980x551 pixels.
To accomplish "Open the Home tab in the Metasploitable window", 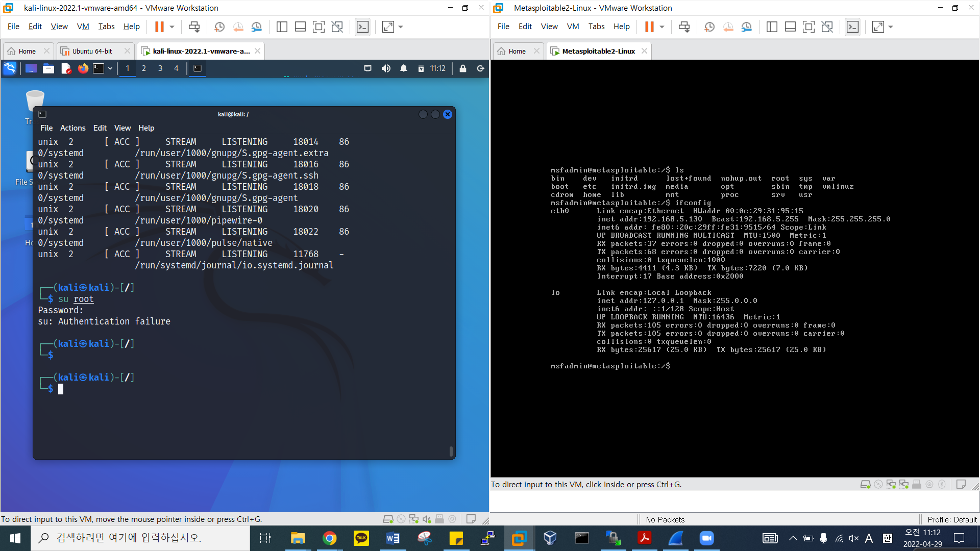I will click(517, 51).
